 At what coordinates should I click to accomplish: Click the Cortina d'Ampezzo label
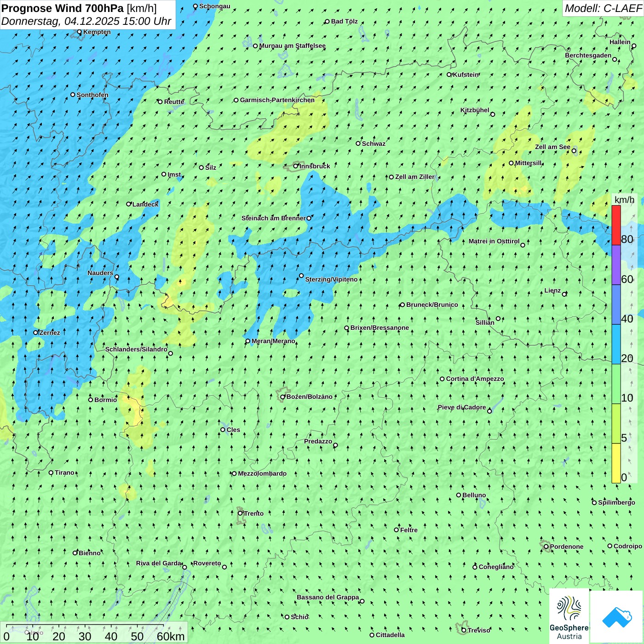tap(475, 379)
